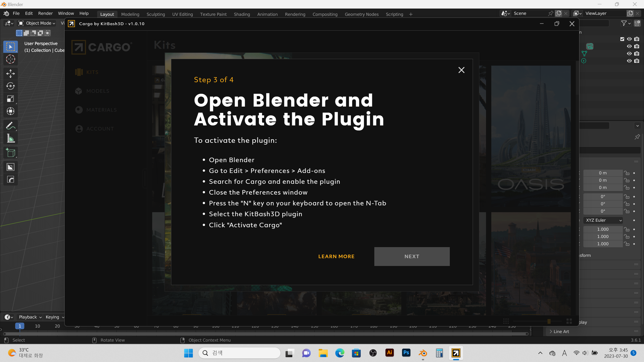Viewport: 644px width, 362px height.
Task: Hide the camera object with the eye icon
Action: point(629,46)
